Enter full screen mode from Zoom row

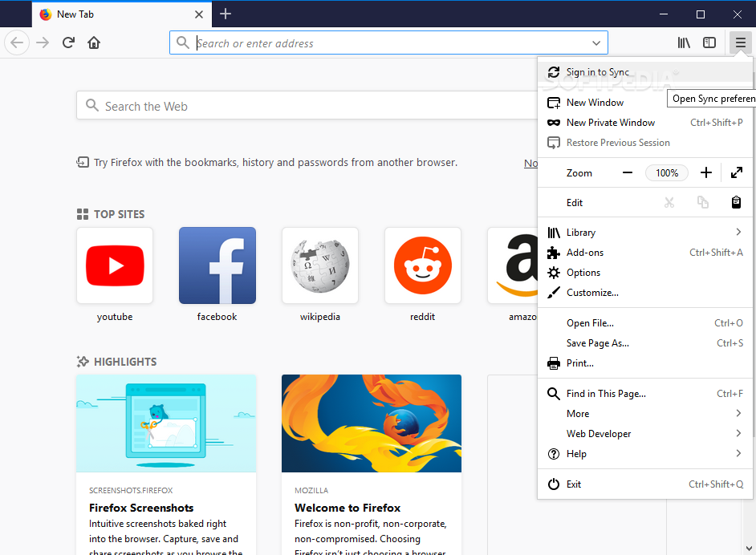tap(736, 173)
